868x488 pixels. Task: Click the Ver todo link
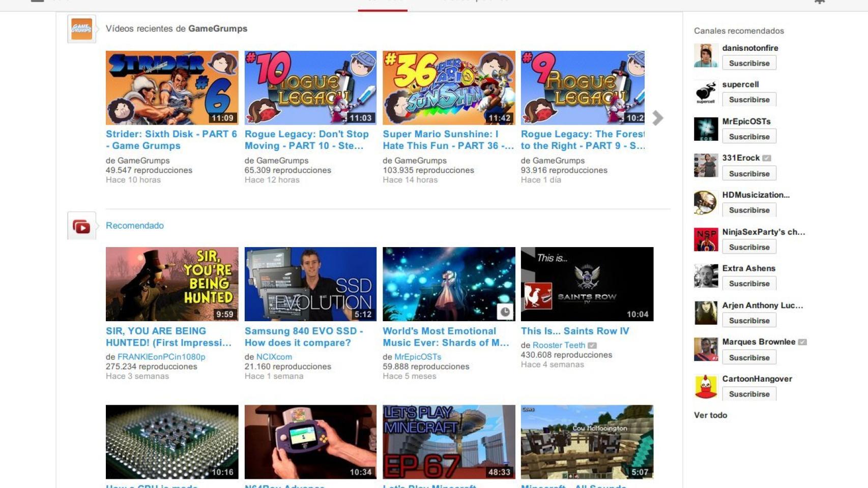coord(710,415)
